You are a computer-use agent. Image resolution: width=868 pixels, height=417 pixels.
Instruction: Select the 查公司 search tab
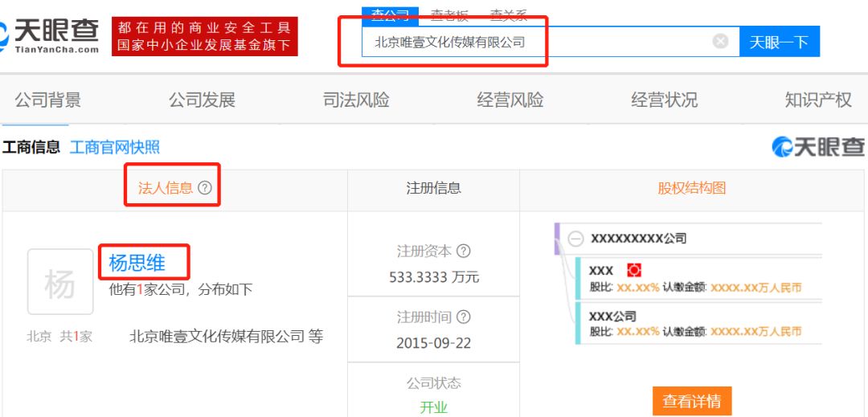tap(390, 15)
